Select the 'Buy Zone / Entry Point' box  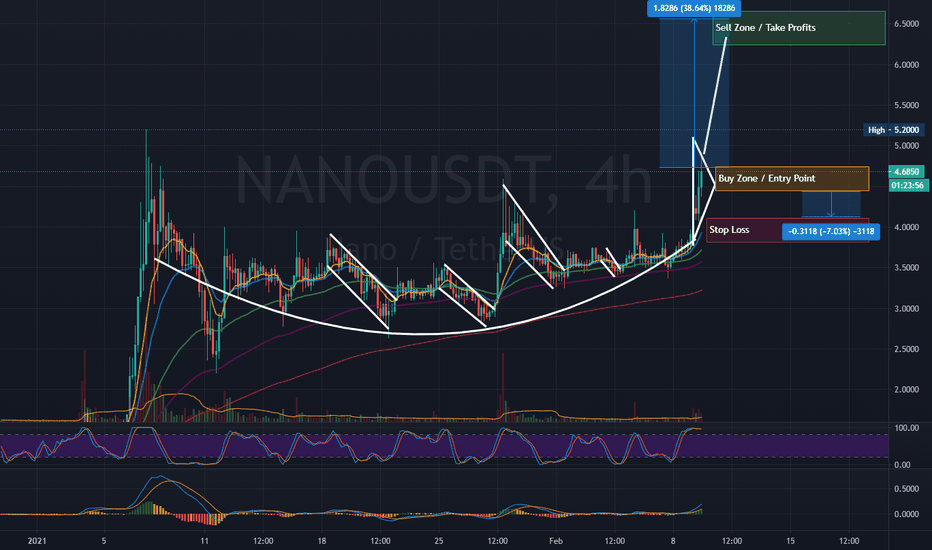tap(792, 178)
